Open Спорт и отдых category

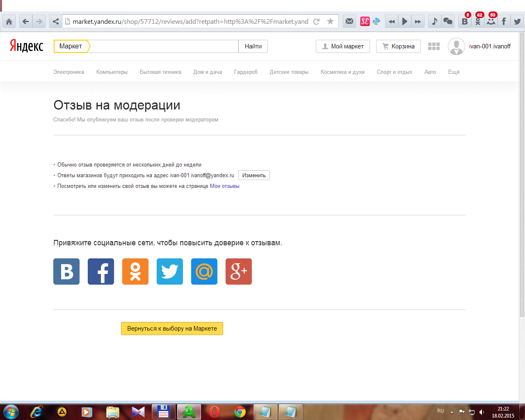point(395,72)
